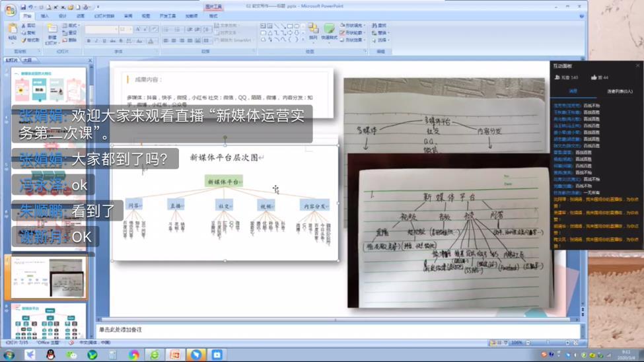The width and height of the screenshot is (644, 362).
Task: Select the slide 8 thumbnail in the slide pane
Action: 49,322
